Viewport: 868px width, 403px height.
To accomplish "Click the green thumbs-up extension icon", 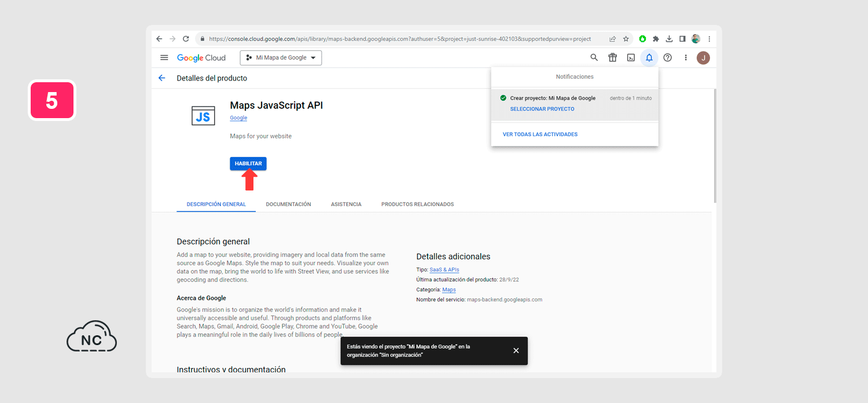I will (642, 39).
